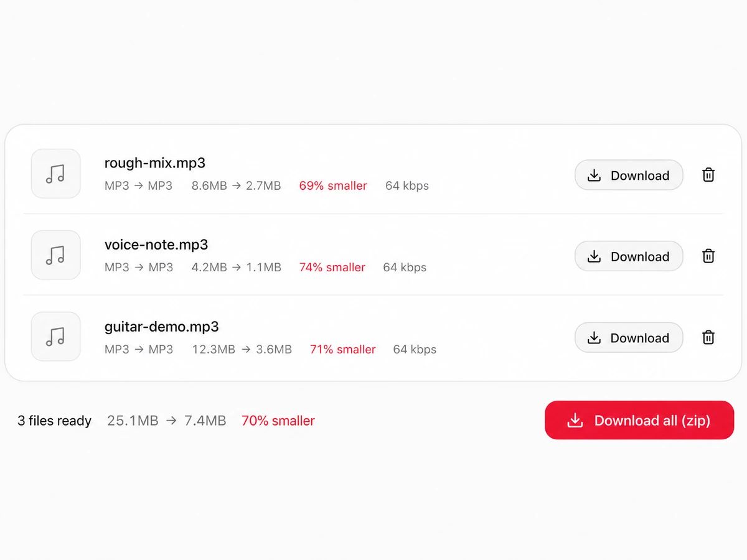Click MP3 → MP3 under voice-note.mp3
The image size is (747, 560).
(x=139, y=268)
